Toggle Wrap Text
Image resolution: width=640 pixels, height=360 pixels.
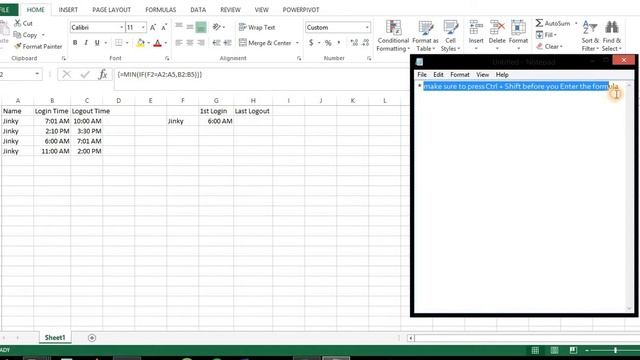257,27
